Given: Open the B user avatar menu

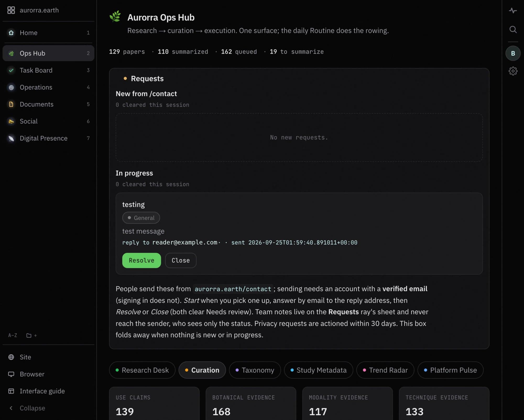Looking at the screenshot, I should point(513,53).
